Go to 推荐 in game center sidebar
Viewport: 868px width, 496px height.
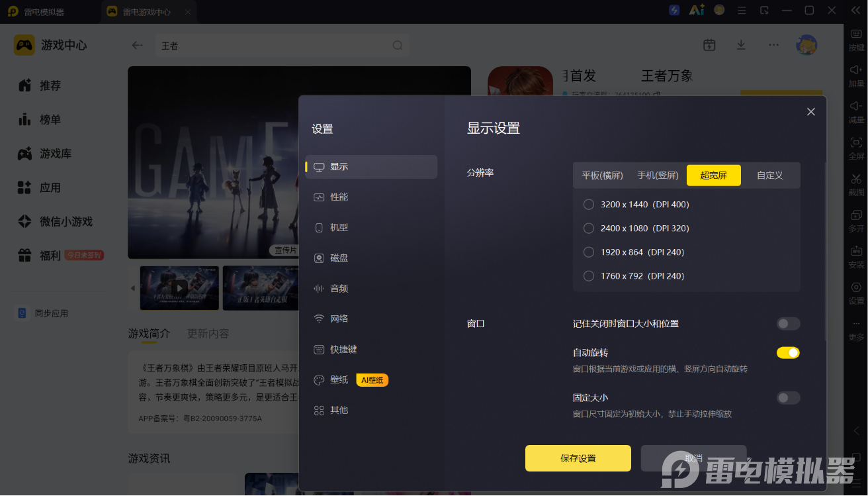click(x=40, y=86)
